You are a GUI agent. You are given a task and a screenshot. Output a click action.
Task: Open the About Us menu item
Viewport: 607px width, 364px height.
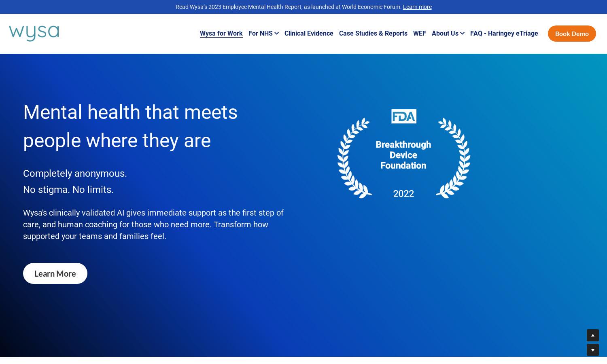coord(445,34)
